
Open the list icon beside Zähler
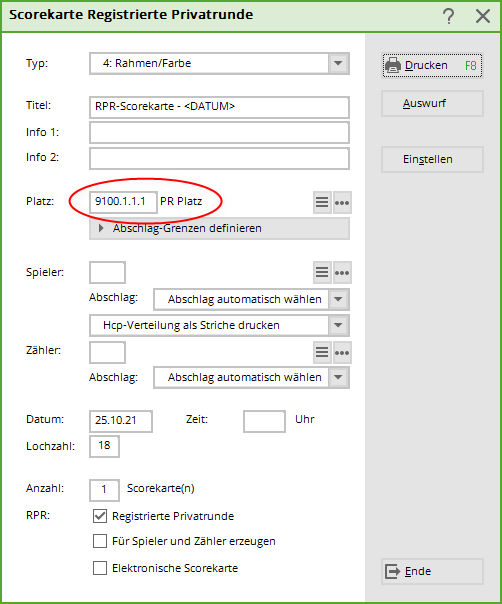coord(322,352)
